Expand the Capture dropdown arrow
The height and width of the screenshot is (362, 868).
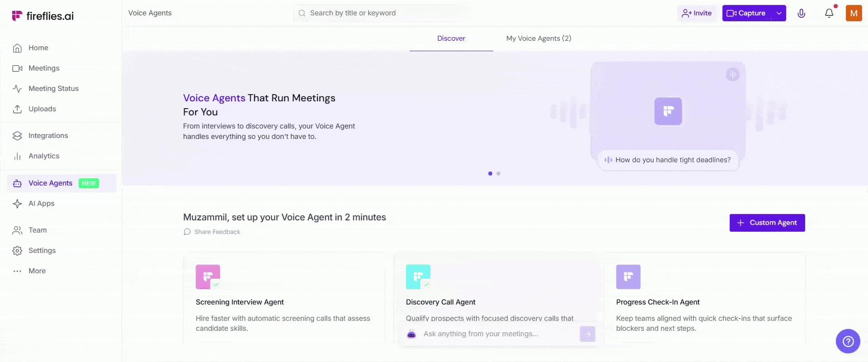click(x=779, y=13)
